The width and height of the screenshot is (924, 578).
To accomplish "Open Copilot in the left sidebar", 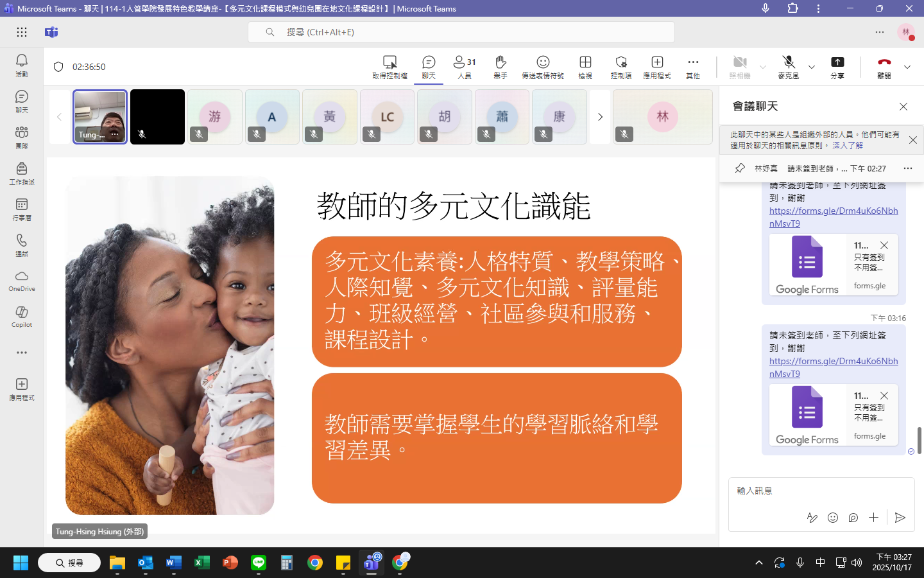I will point(21,316).
